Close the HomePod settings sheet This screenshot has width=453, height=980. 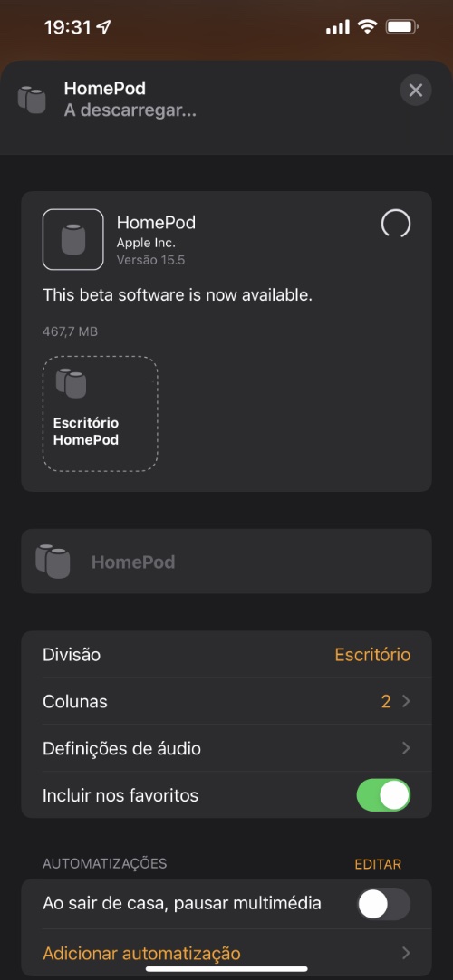(416, 91)
